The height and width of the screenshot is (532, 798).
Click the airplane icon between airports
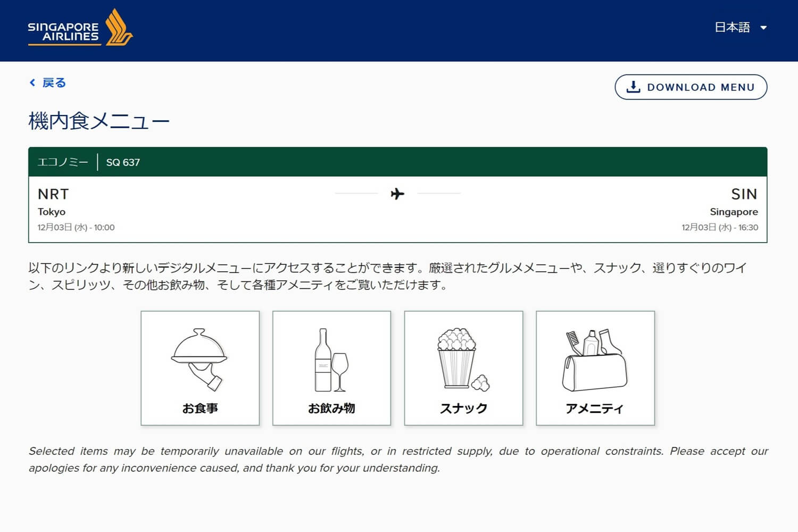click(397, 194)
